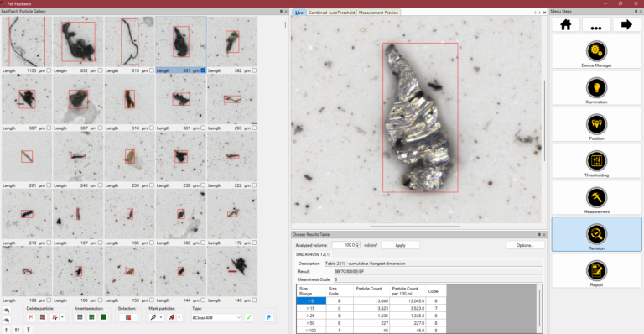Click the lower eye icon at gallery bottom

(x=7, y=321)
